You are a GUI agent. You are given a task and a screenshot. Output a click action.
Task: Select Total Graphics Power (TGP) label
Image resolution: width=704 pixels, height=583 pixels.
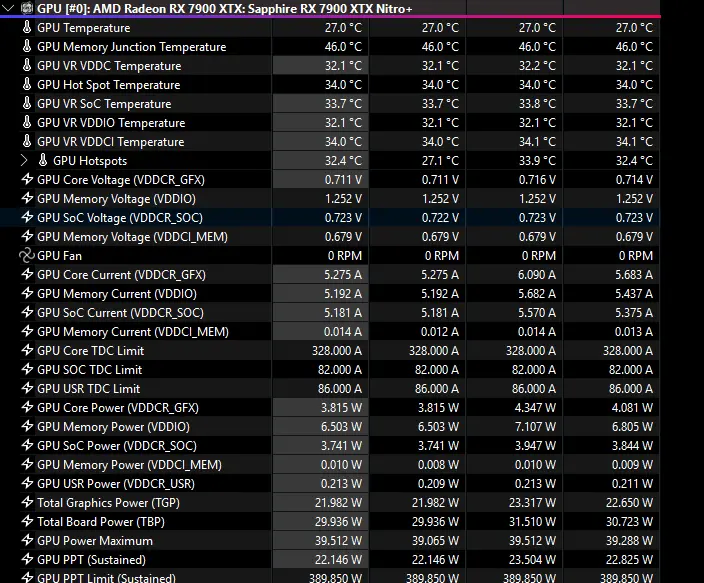coord(108,503)
